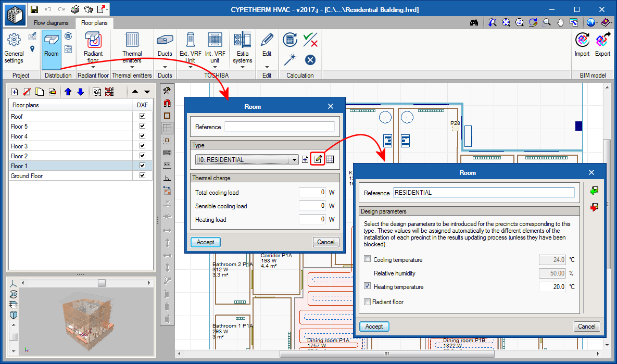Expand the Radiant floor dropdown arrow

point(93,67)
